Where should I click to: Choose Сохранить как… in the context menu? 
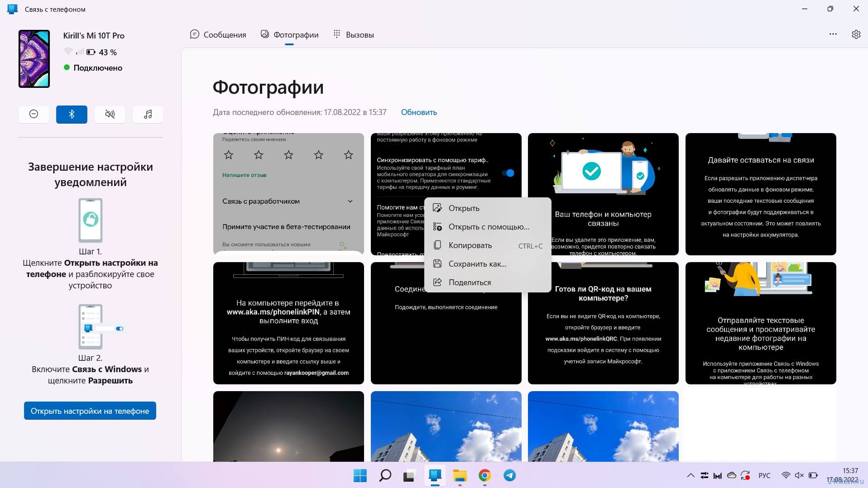[x=488, y=264]
